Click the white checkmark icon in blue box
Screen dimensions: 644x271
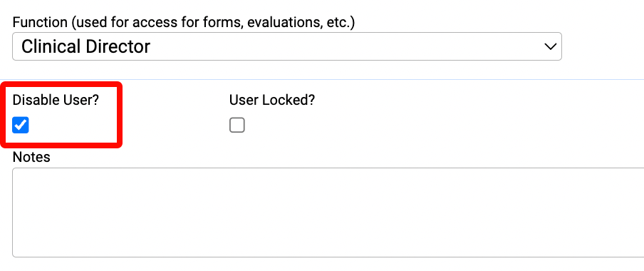21,125
